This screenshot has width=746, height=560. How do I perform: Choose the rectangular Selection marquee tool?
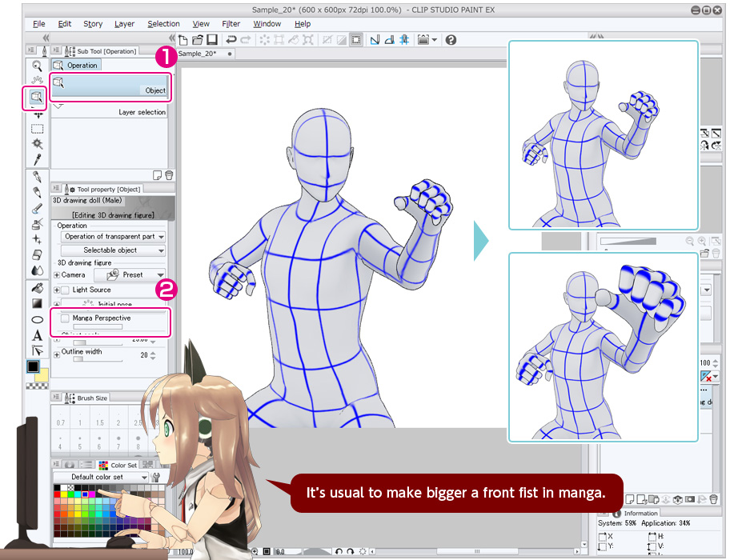(x=37, y=129)
